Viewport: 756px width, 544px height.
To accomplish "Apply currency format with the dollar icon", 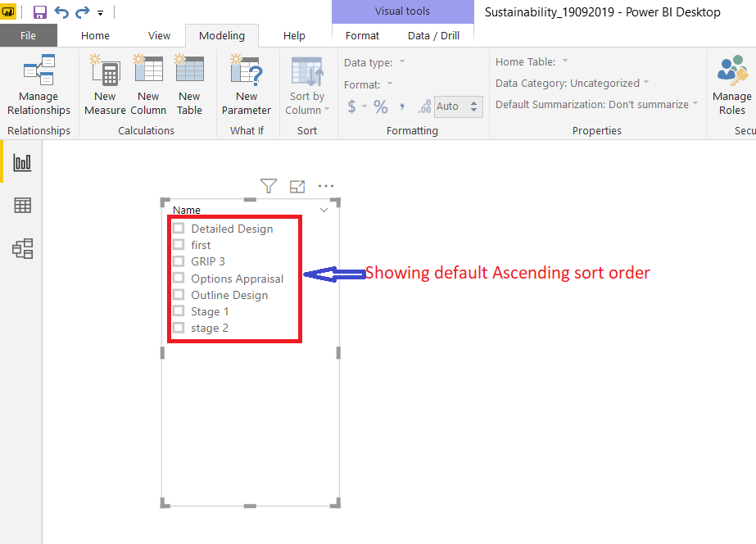I will (x=352, y=107).
